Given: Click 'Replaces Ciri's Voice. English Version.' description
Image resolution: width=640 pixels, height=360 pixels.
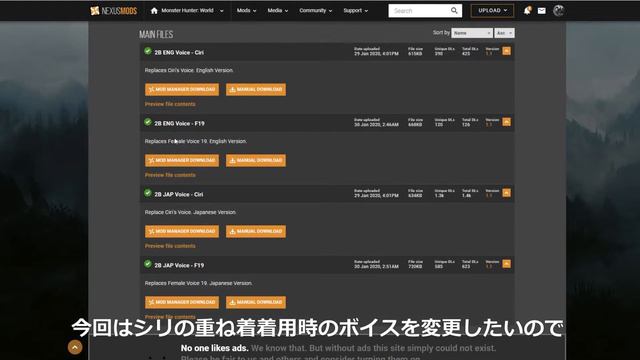Looking at the screenshot, I should [189, 70].
